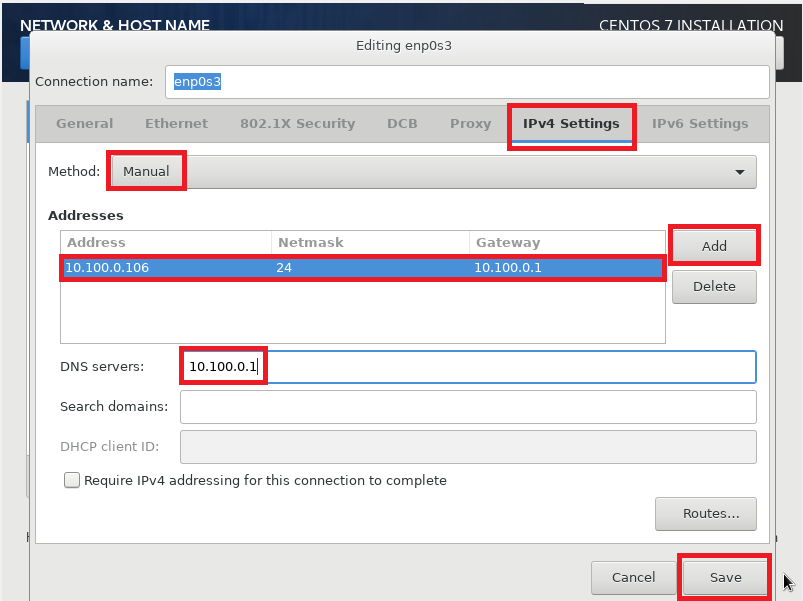Select address cell 10.100.0.106
This screenshot has width=803, height=601.
[x=166, y=268]
